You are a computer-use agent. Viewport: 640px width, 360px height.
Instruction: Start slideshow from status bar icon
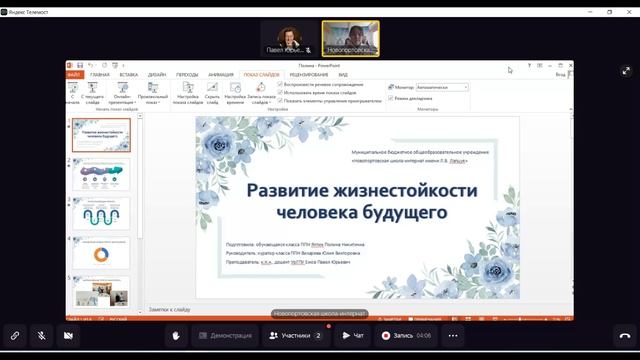click(x=495, y=319)
